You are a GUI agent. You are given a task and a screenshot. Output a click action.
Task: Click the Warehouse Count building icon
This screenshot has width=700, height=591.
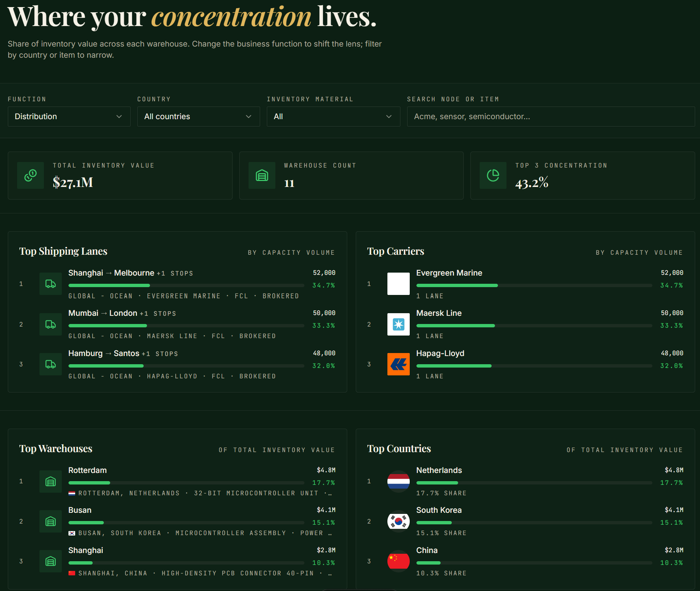point(262,175)
